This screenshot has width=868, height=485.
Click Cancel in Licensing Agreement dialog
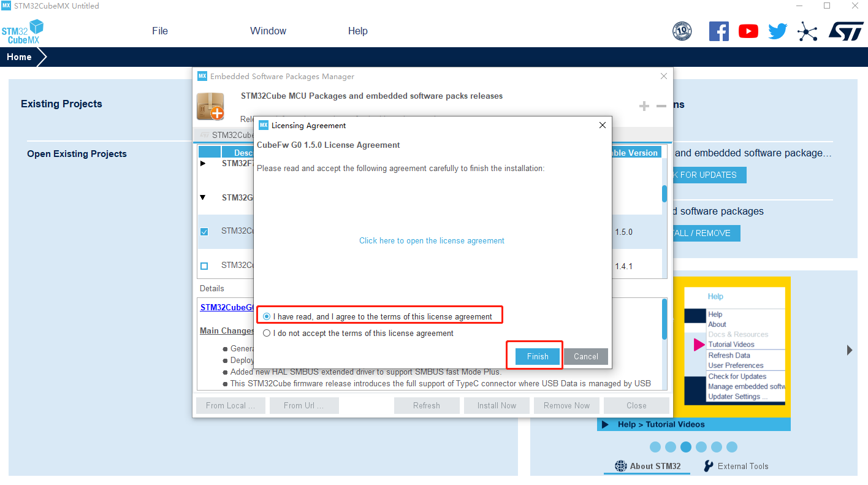pos(586,357)
